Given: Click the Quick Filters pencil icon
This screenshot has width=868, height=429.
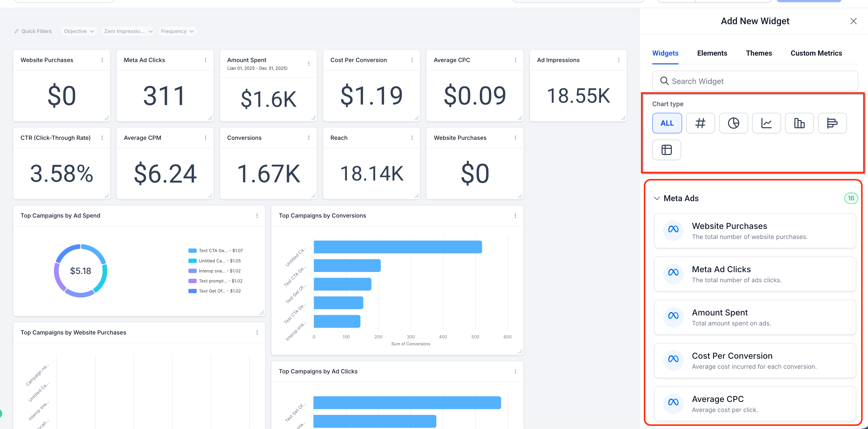Looking at the screenshot, I should pyautogui.click(x=16, y=31).
